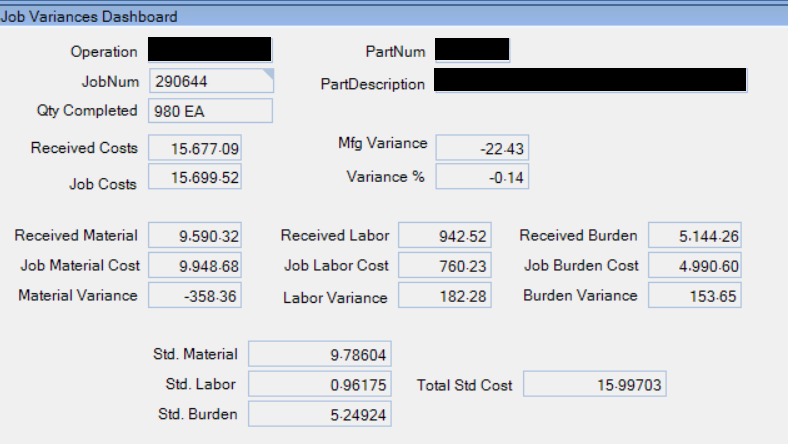Click the redacted PartDescription field
The height and width of the screenshot is (444, 788).
point(590,80)
